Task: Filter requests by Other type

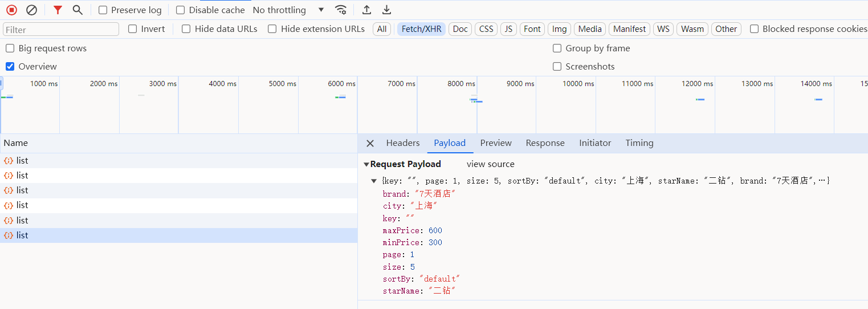Action: point(726,29)
